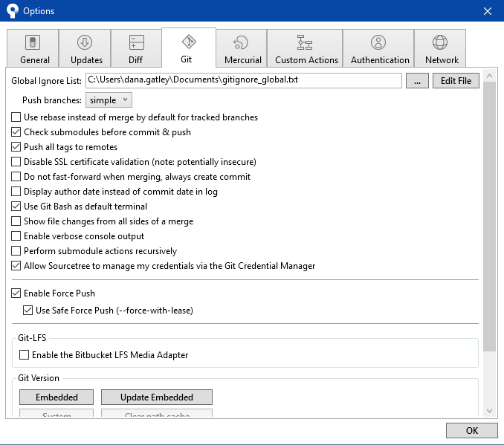Click the Diff tab icon
504x445 pixels.
(136, 42)
